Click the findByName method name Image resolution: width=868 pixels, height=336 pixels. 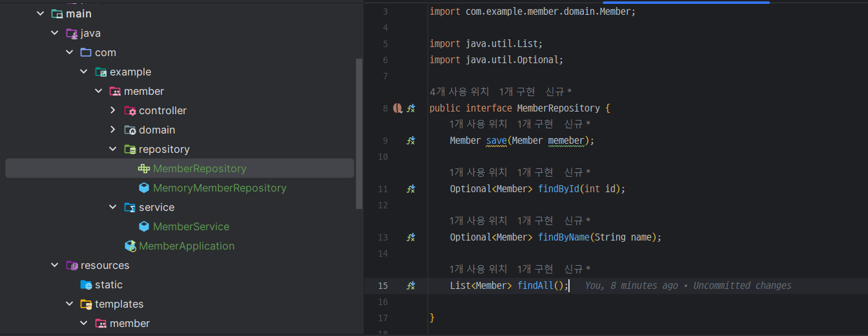coord(564,237)
